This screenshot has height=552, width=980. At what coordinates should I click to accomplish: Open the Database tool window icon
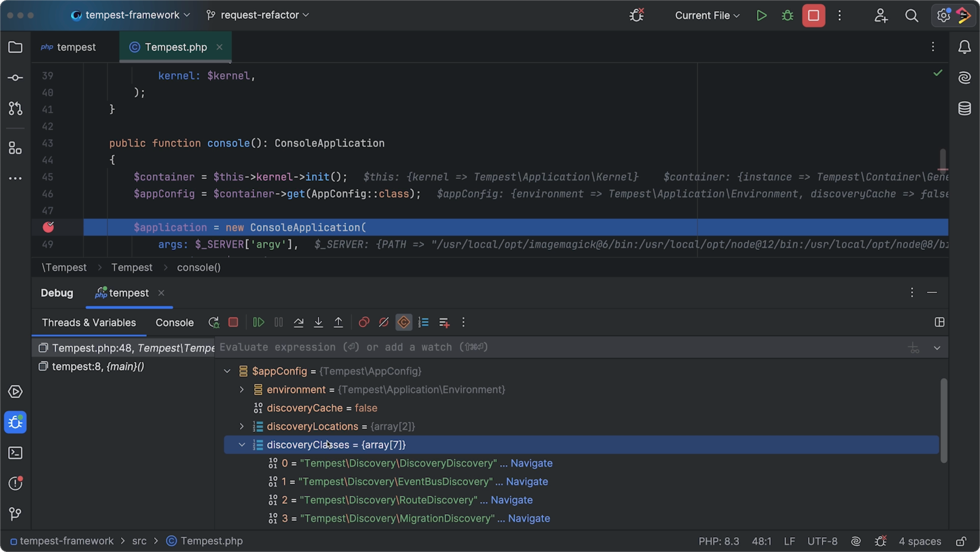tap(964, 108)
